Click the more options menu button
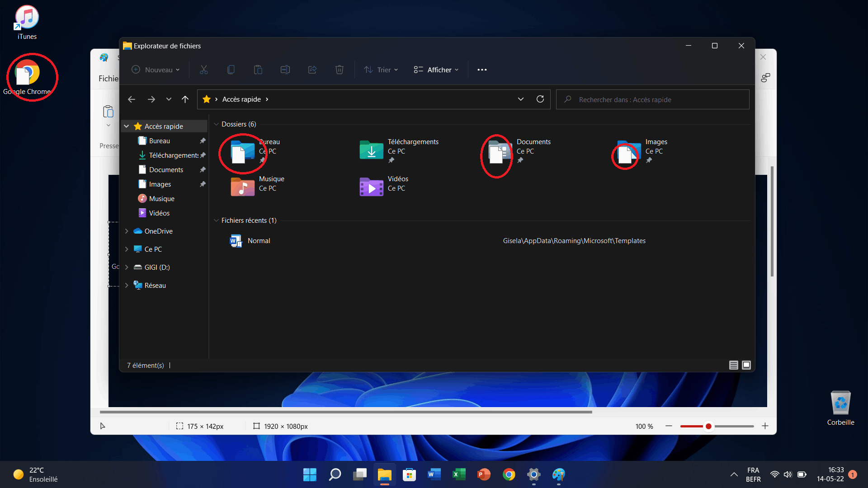This screenshot has width=868, height=488. click(x=481, y=70)
